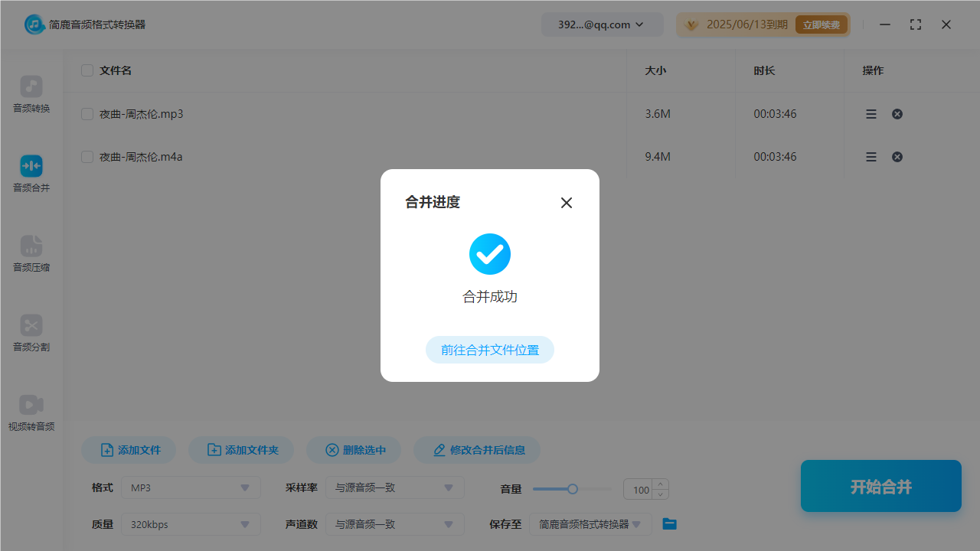Open the 格式 dropdown showing MP3
This screenshot has height=551, width=980.
(x=190, y=487)
